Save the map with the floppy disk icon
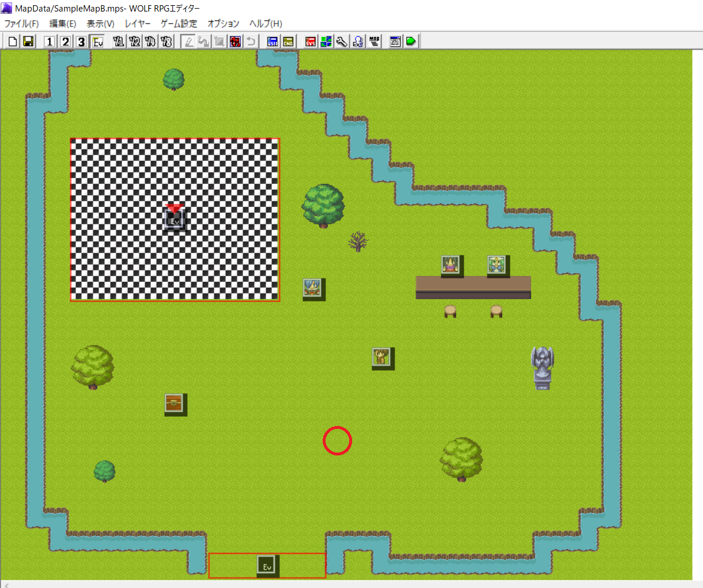Screen dimensions: 703x588 click(28, 42)
